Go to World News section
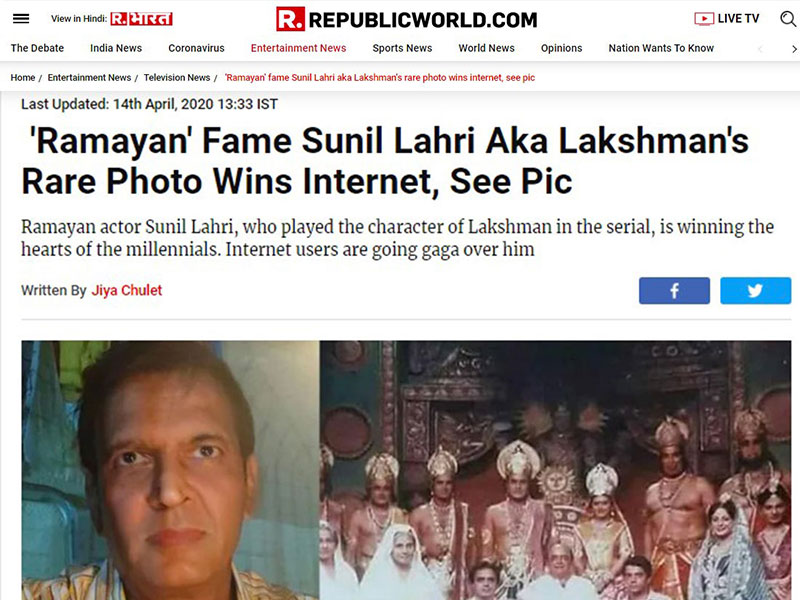The image size is (800, 600). tap(486, 48)
